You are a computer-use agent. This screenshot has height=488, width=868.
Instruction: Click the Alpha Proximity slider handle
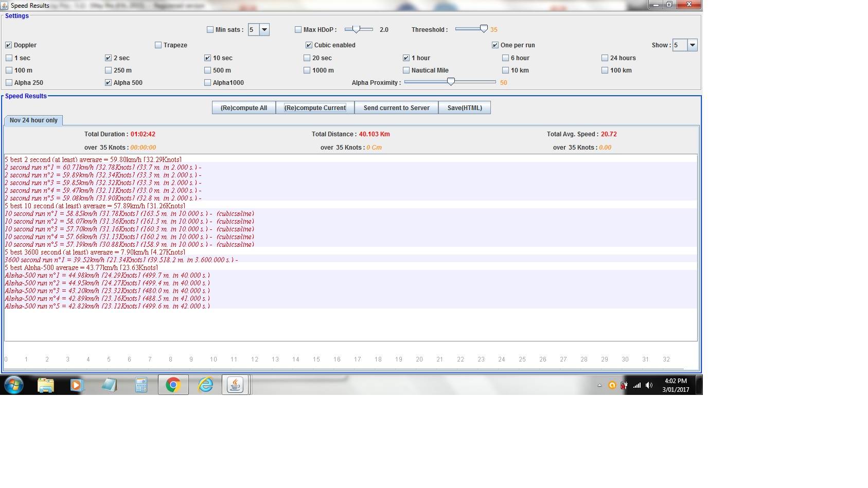click(x=451, y=82)
